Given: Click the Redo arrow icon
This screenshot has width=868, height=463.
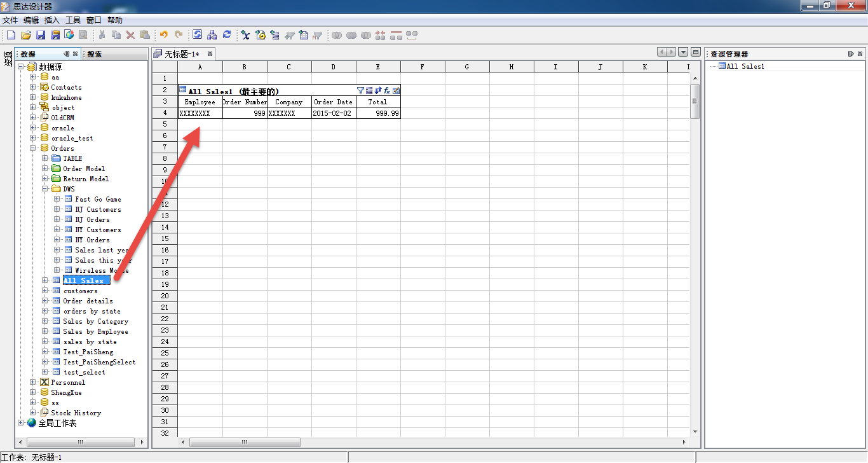Looking at the screenshot, I should [x=179, y=36].
